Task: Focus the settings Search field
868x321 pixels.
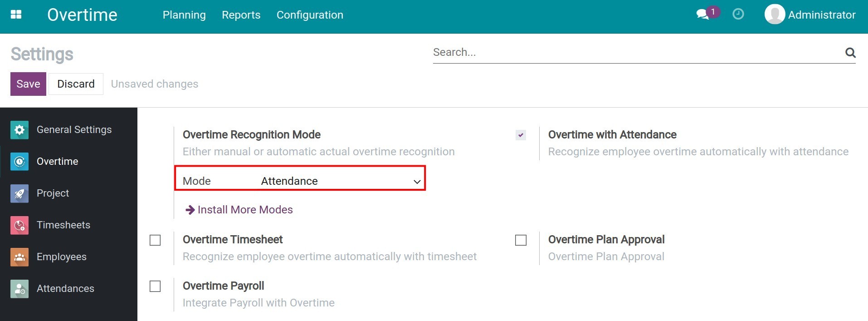Action: pos(635,53)
